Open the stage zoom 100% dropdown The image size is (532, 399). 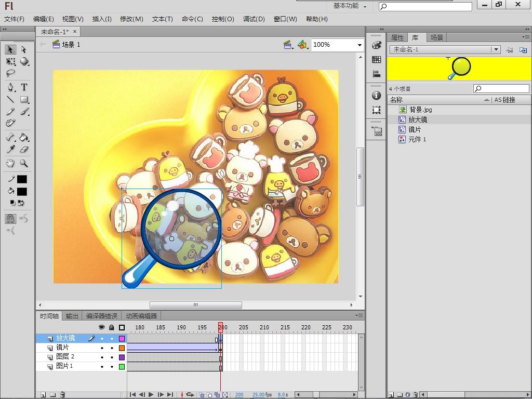coord(360,45)
